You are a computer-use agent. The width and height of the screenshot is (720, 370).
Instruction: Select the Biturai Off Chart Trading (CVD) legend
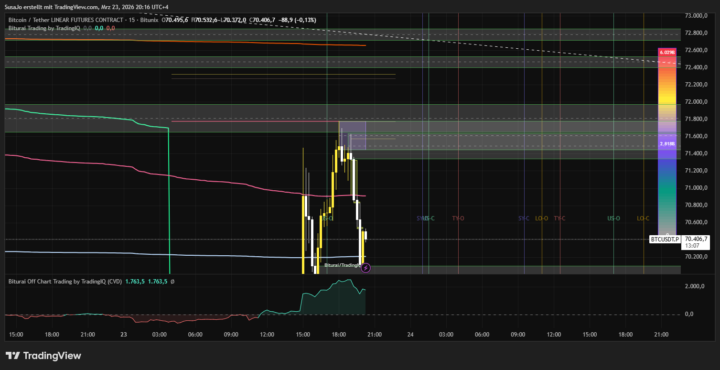[65, 282]
